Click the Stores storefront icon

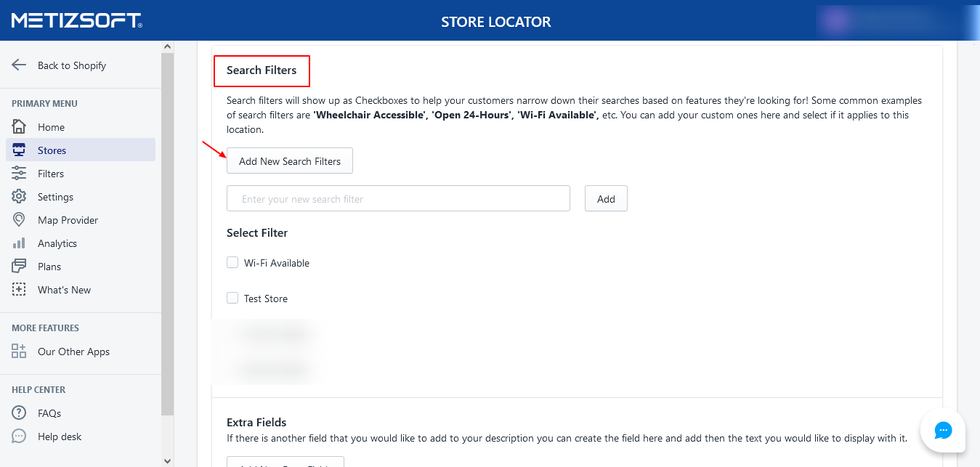tap(19, 150)
